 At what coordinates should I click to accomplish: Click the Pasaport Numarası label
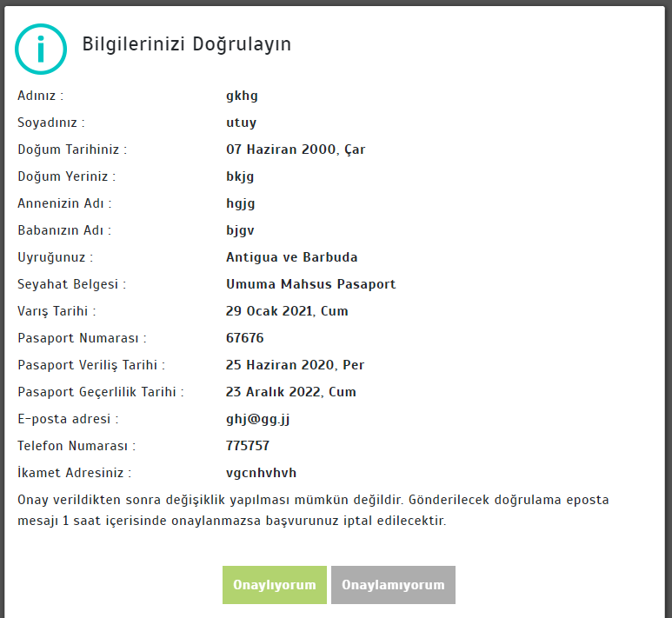(x=82, y=338)
